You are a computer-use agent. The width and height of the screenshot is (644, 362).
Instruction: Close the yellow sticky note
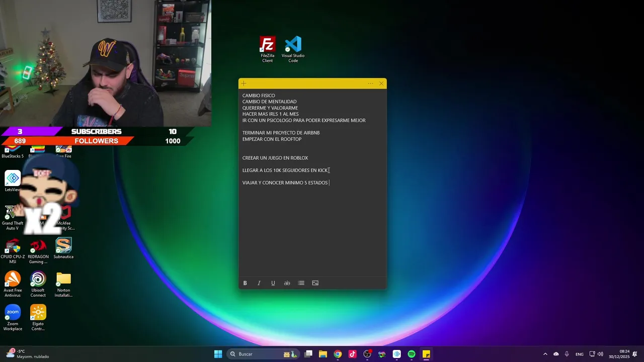pyautogui.click(x=381, y=83)
